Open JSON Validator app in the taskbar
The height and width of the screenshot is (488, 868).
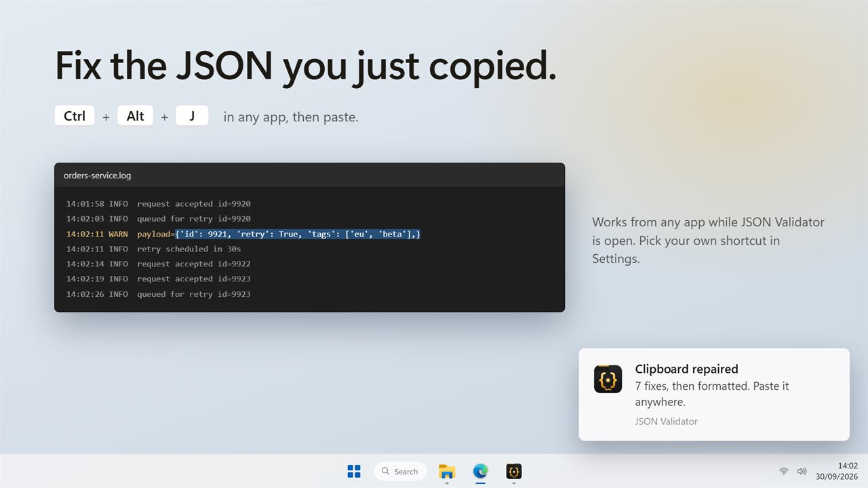click(x=514, y=471)
